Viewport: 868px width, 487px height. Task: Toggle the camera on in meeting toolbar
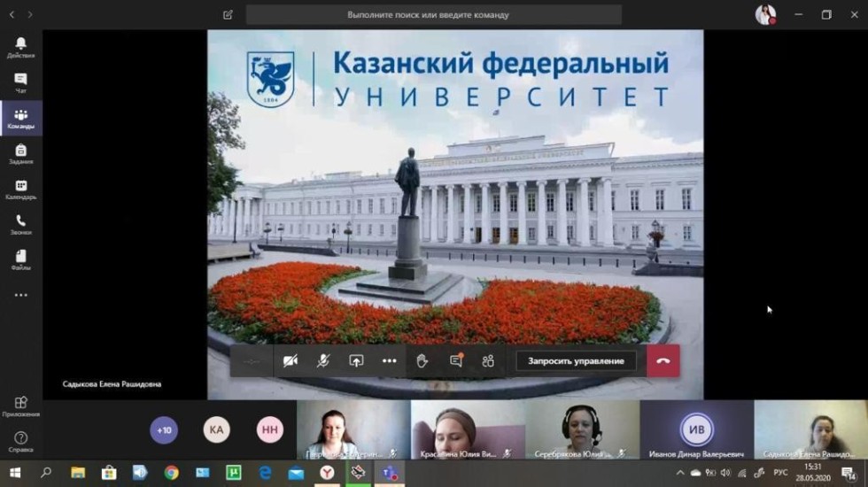[x=290, y=361]
